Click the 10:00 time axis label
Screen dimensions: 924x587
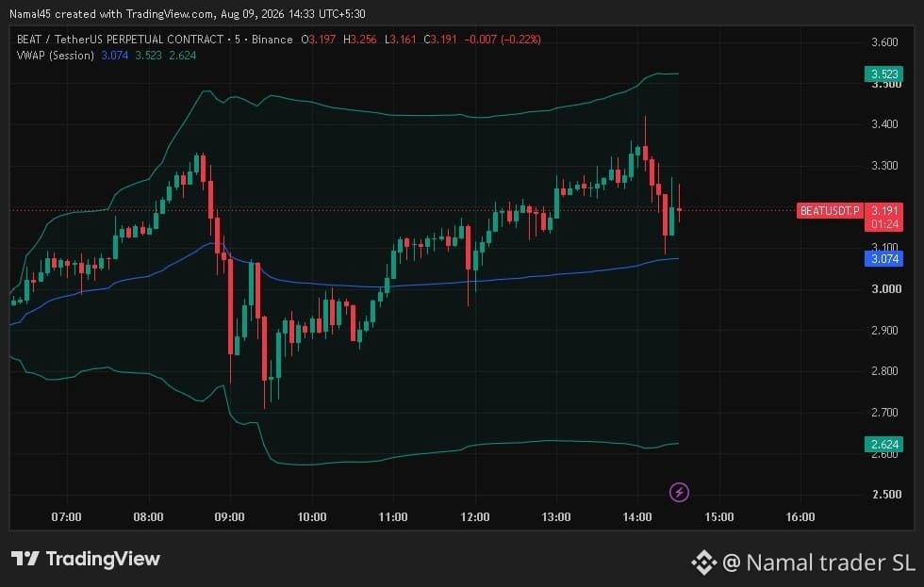coord(311,517)
